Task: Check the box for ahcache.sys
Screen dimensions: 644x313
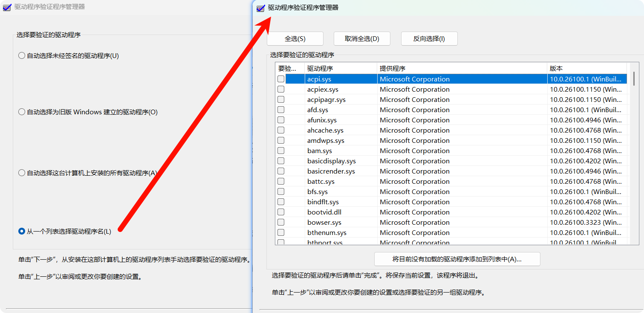Action: coord(281,130)
